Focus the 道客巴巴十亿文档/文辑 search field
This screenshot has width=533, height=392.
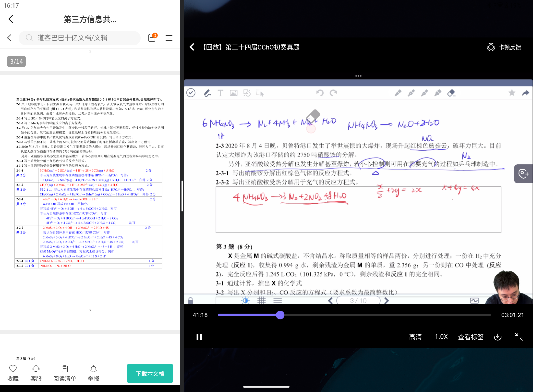(x=80, y=38)
